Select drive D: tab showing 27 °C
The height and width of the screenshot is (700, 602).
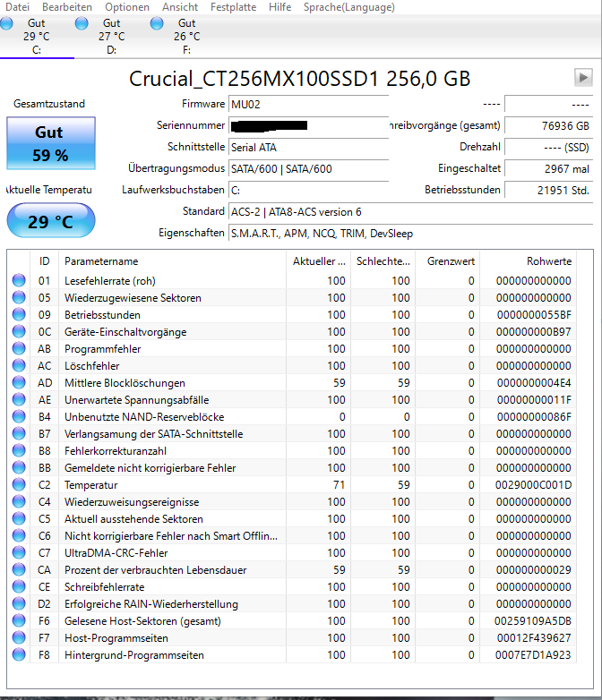coord(112,37)
